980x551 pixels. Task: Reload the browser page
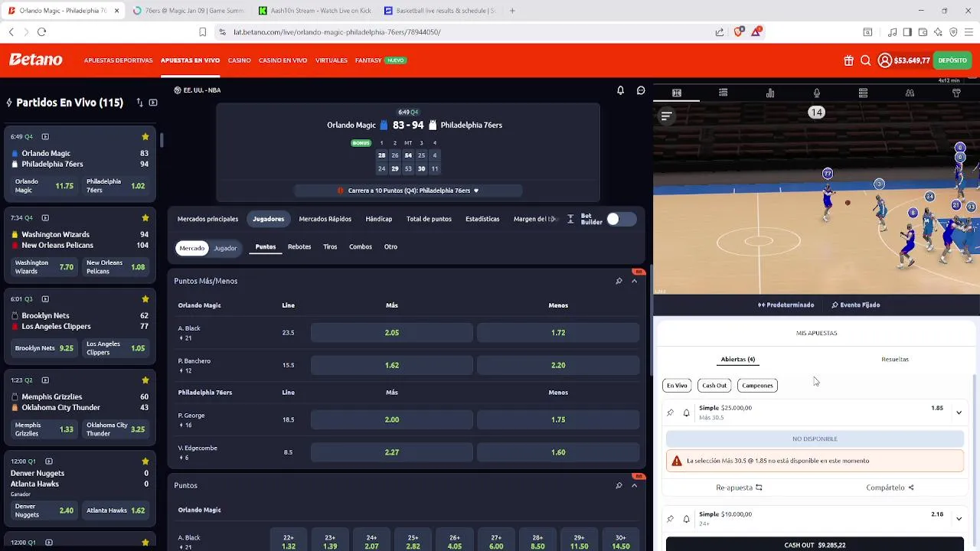point(41,32)
